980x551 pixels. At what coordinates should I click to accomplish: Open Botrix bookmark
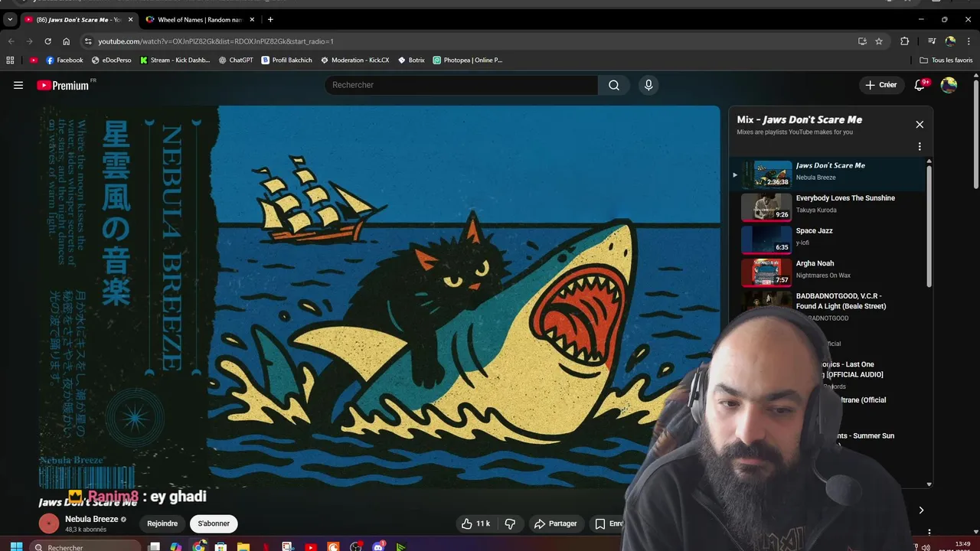[411, 60]
